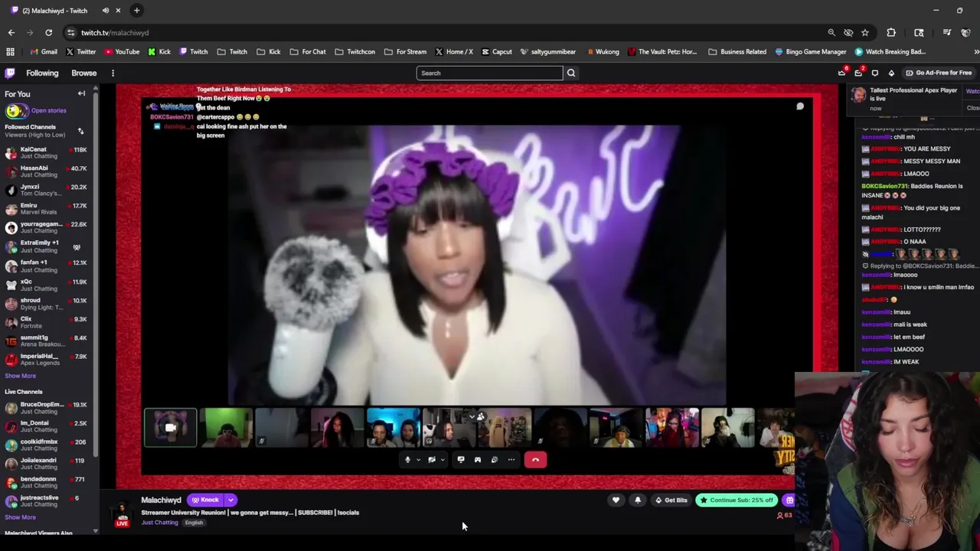Viewport: 980px width, 551px height.
Task: Click the Bits diamond icon in top nav
Action: pos(891,73)
